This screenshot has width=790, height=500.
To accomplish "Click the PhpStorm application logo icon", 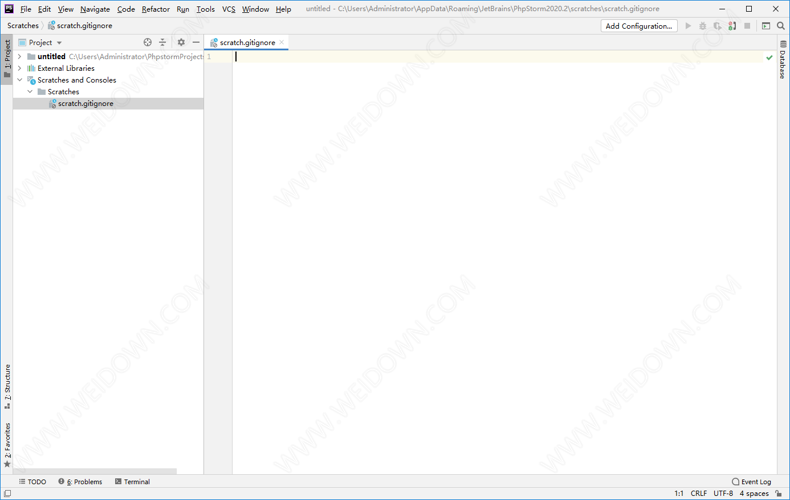I will pyautogui.click(x=9, y=9).
